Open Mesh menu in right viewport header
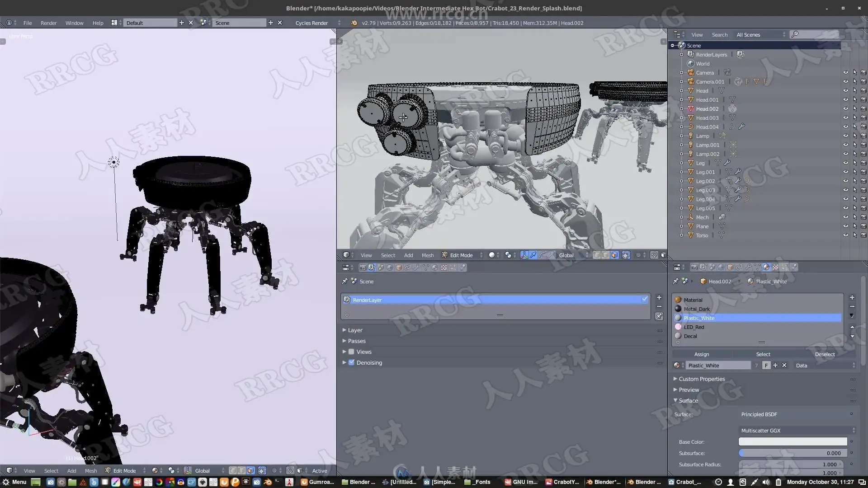The width and height of the screenshot is (868, 488). point(428,255)
